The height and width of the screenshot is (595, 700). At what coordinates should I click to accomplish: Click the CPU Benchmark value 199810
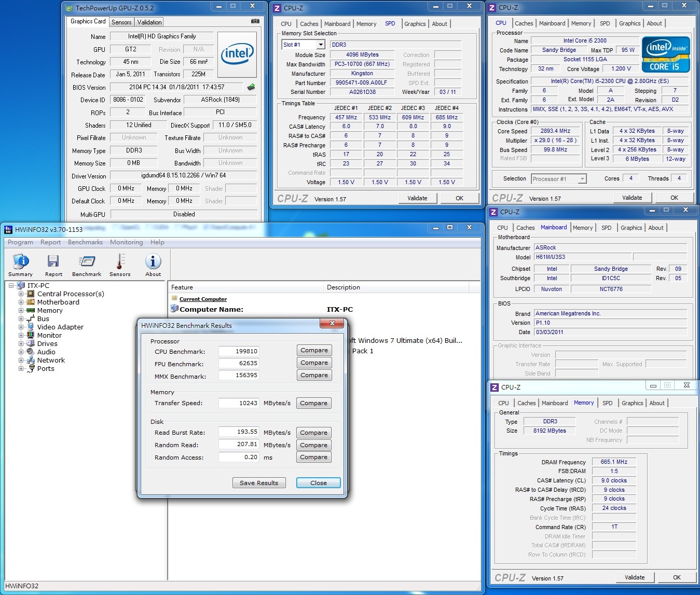(239, 351)
